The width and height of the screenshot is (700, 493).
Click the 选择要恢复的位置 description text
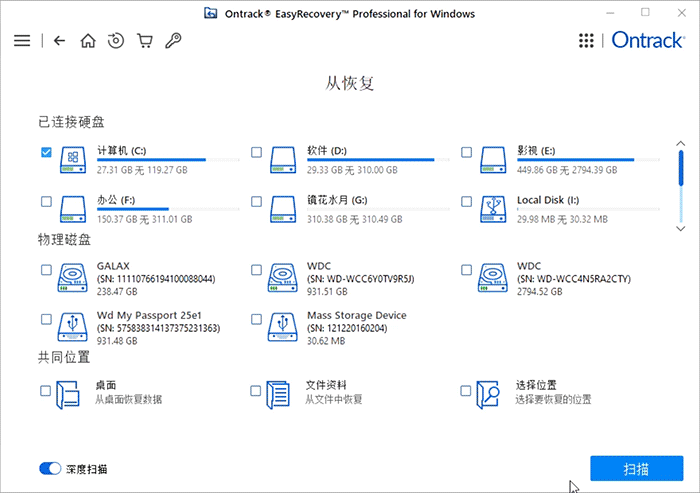click(x=553, y=399)
